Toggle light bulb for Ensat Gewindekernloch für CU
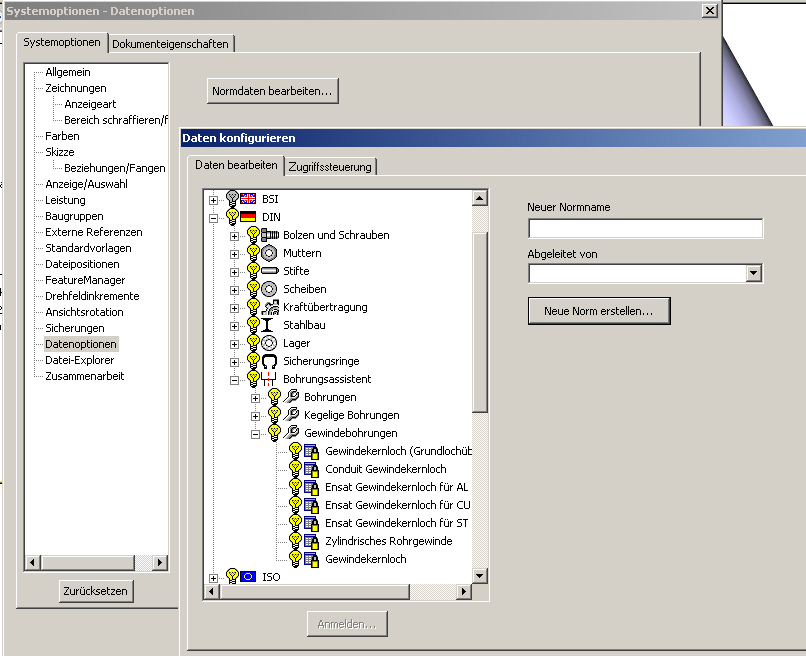This screenshot has width=806, height=656. [296, 504]
